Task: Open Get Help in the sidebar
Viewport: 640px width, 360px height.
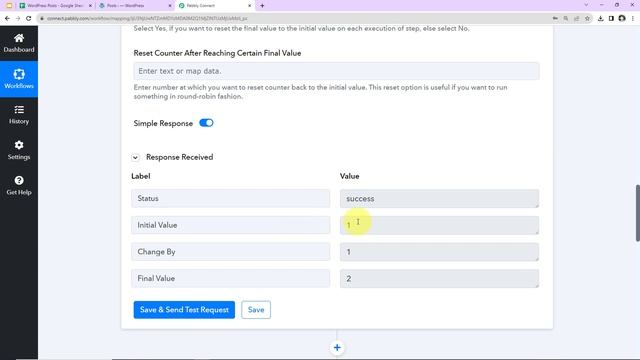Action: [x=19, y=186]
